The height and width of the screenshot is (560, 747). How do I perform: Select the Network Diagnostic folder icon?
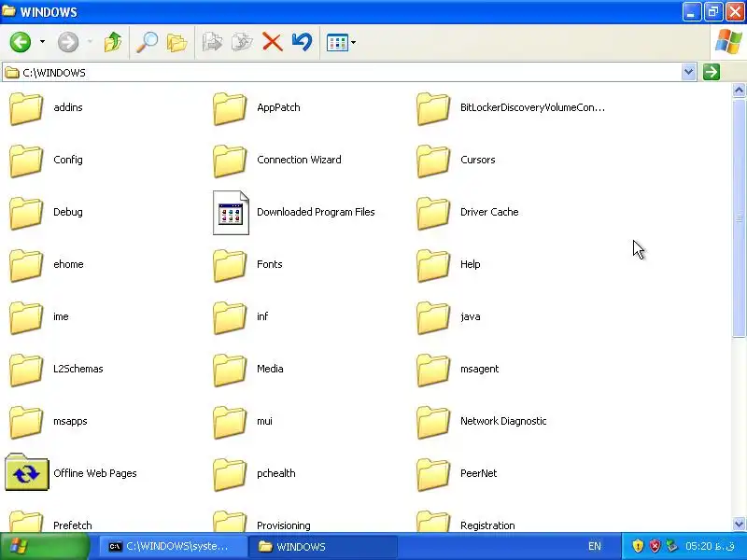tap(433, 423)
